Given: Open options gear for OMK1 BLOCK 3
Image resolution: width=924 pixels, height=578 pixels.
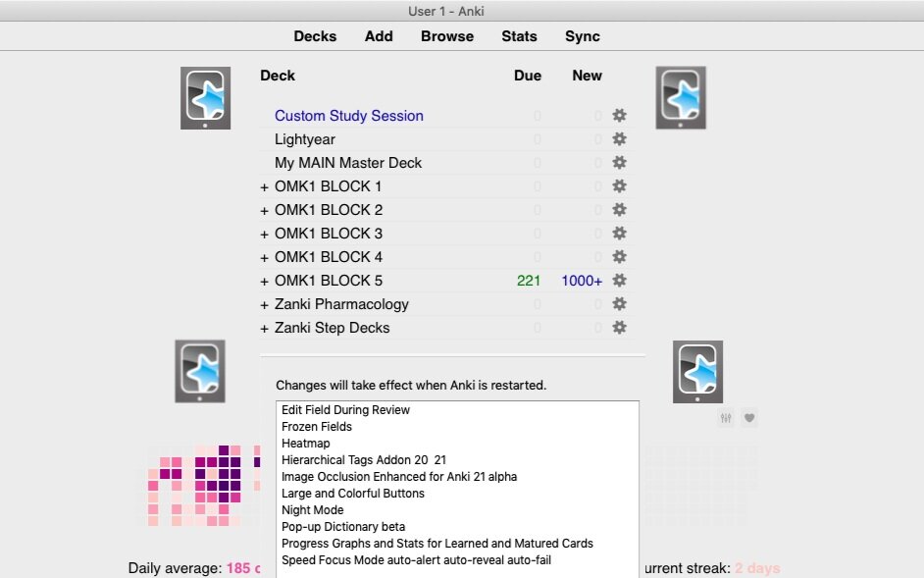Looking at the screenshot, I should (619, 233).
